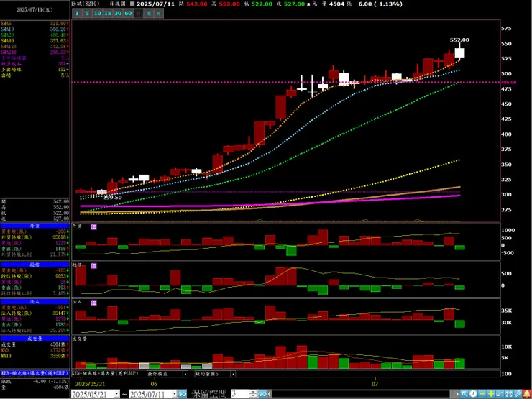Select the 30-minute interval button
532x399 pixels.
coord(118,13)
